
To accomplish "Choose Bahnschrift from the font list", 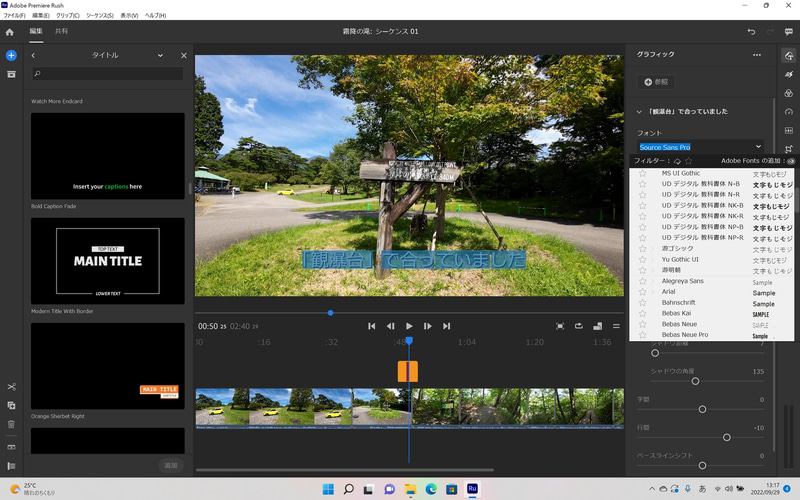I will [x=678, y=303].
